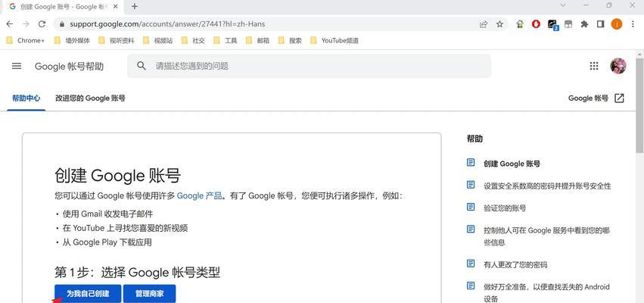
Task: Click the external link icon beside Google 帐号
Action: [x=619, y=98]
